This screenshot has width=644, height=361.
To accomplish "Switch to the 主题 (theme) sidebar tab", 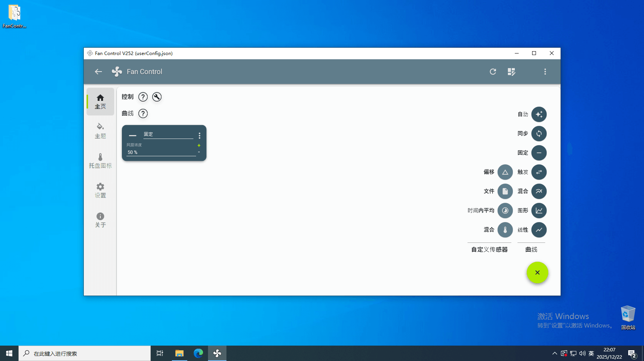I will 100,131.
